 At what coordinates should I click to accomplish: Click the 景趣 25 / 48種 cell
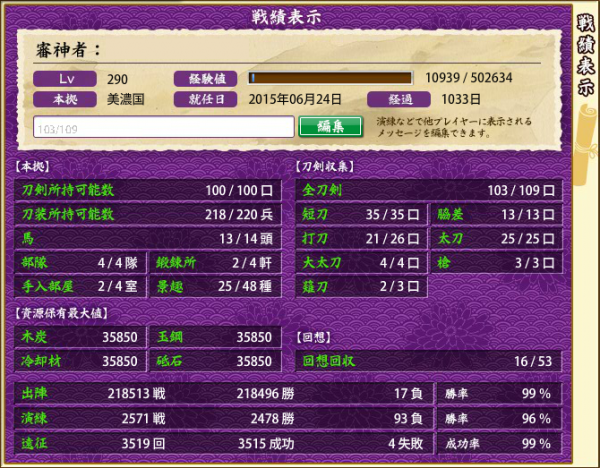pos(215,287)
